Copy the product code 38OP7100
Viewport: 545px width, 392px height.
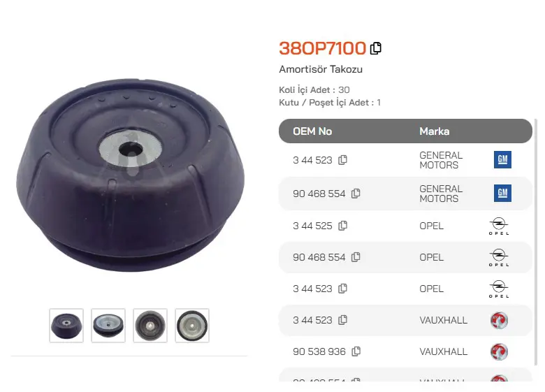(376, 48)
